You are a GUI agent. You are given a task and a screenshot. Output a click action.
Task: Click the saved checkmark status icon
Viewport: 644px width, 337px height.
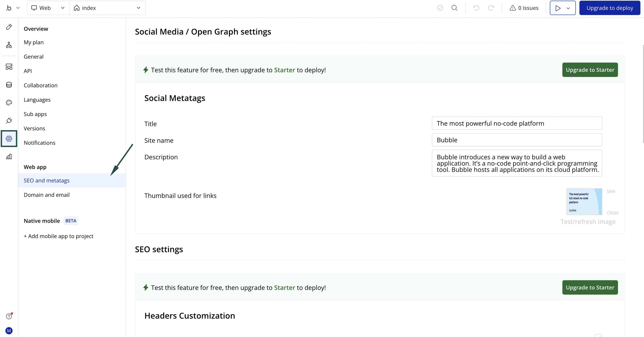click(x=440, y=8)
